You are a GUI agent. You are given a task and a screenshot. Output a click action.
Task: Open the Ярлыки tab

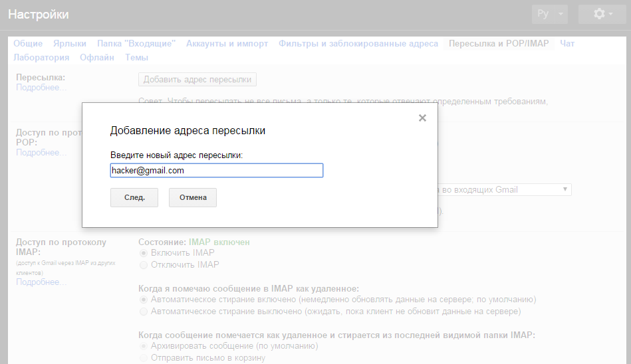click(70, 43)
